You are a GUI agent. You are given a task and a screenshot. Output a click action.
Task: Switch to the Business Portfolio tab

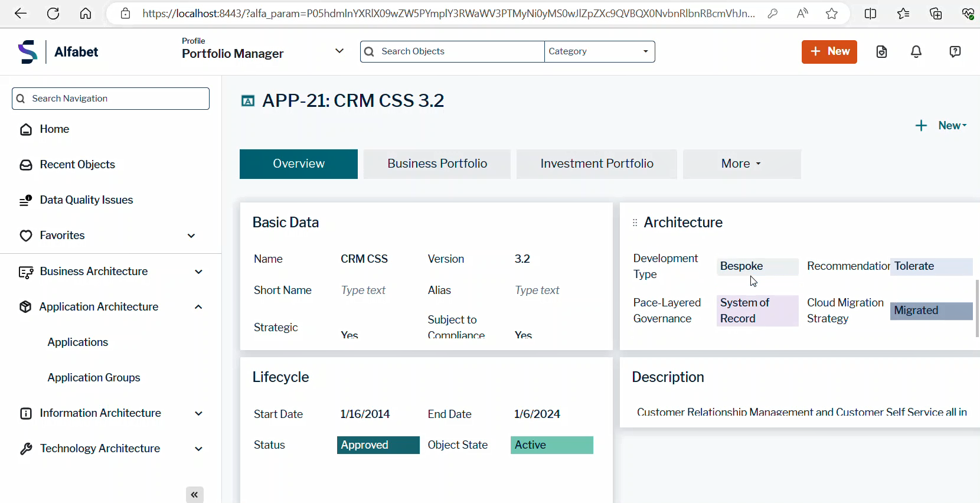pyautogui.click(x=437, y=164)
